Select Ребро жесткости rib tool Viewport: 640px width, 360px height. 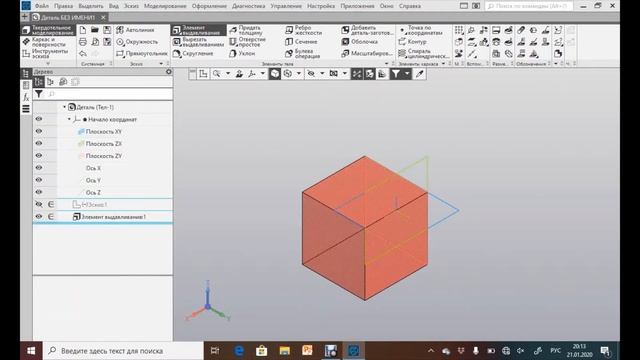[x=303, y=30]
